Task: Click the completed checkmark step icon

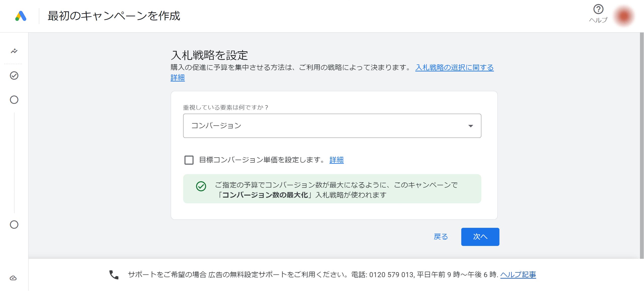Action: 14,76
